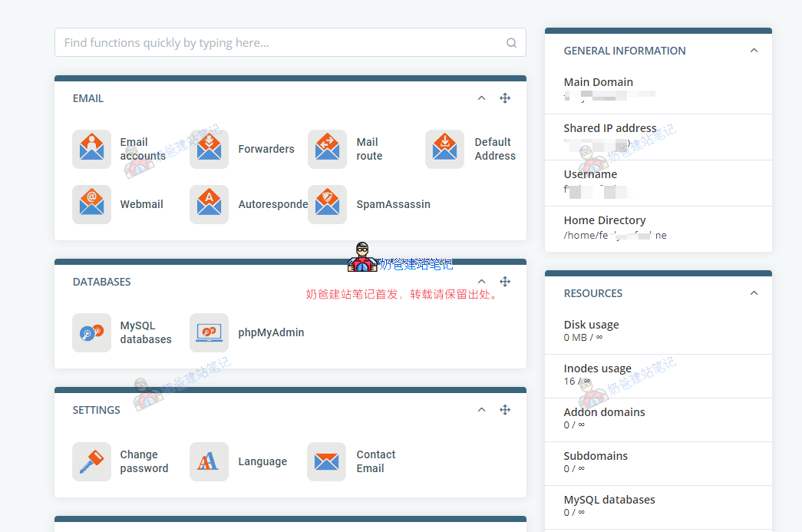Collapse the Resources panel
This screenshot has width=802, height=532.
tap(754, 293)
